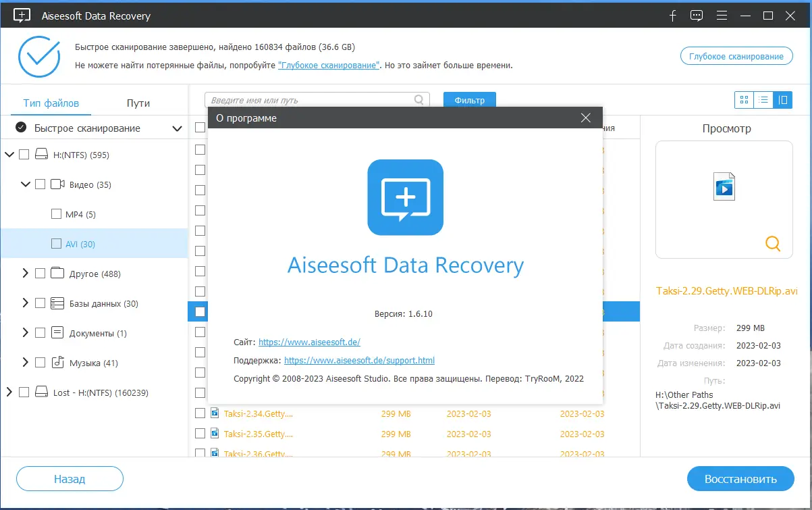This screenshot has width=812, height=510.
Task: Click the Назад button
Action: click(x=70, y=479)
